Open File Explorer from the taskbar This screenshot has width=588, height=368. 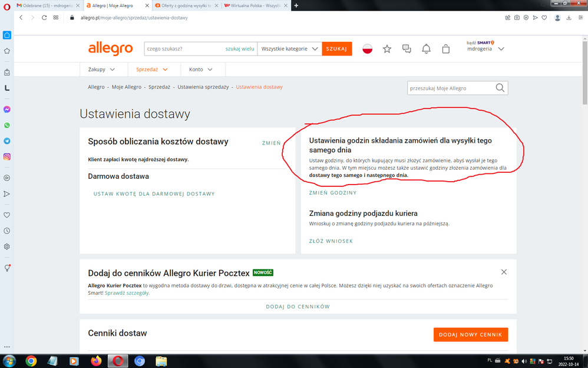point(161,362)
